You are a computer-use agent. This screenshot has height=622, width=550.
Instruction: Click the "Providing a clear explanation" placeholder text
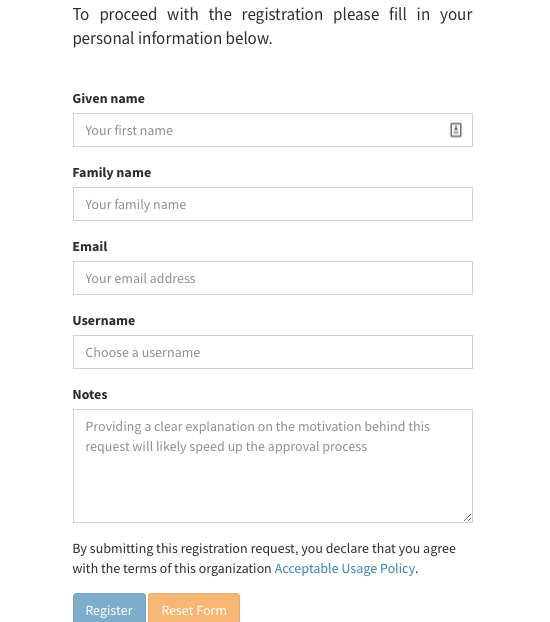(x=258, y=436)
